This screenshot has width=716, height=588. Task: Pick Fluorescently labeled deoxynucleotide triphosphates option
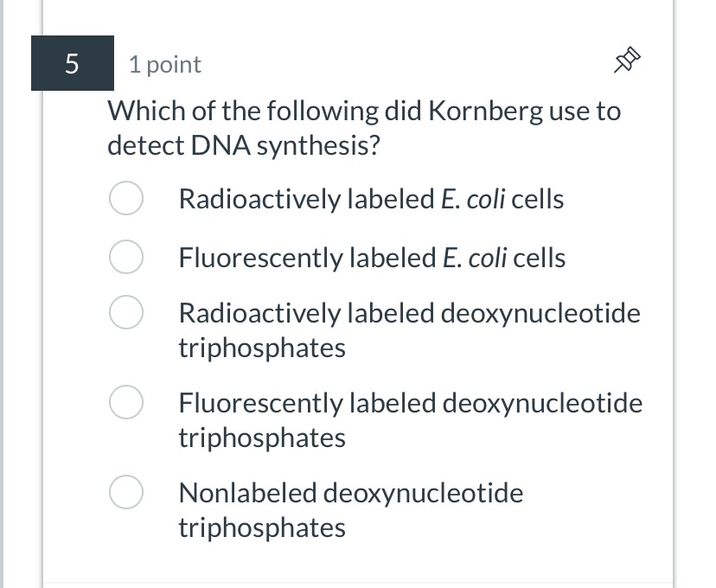125,402
